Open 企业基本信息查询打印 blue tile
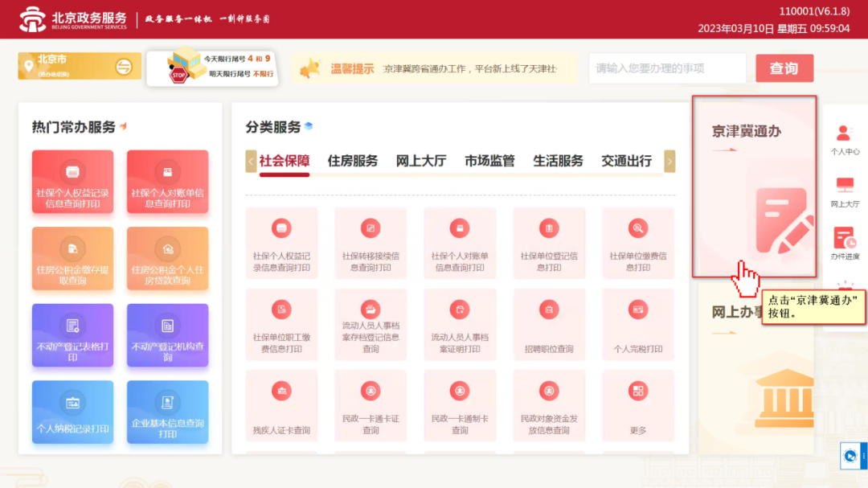 (x=167, y=412)
